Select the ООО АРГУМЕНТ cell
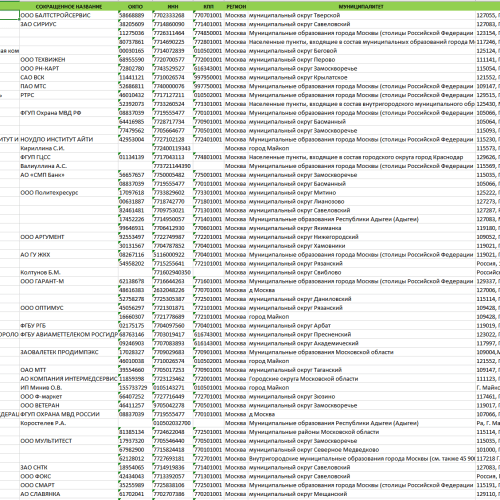This screenshot has width=500, height=500. [69, 237]
